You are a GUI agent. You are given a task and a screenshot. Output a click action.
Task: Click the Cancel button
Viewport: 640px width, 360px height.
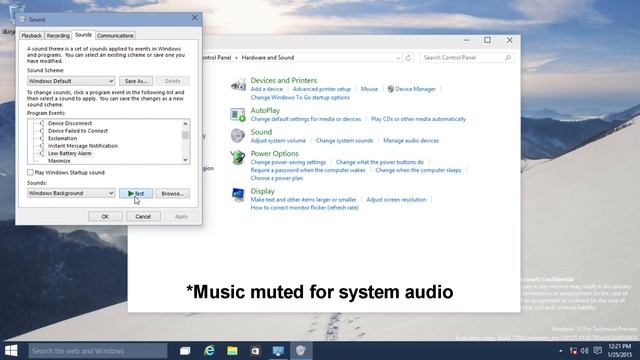click(x=143, y=216)
